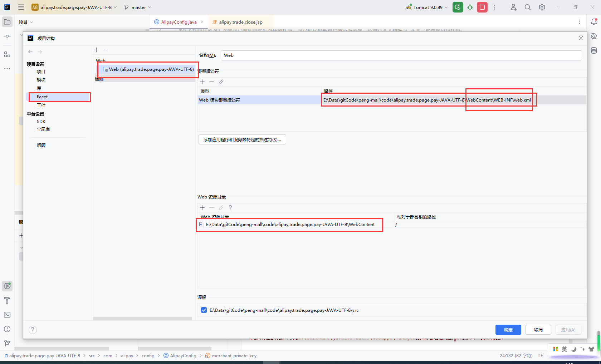This screenshot has height=364, width=601.
Task: Open the Notifications bell panel
Action: tap(594, 22)
